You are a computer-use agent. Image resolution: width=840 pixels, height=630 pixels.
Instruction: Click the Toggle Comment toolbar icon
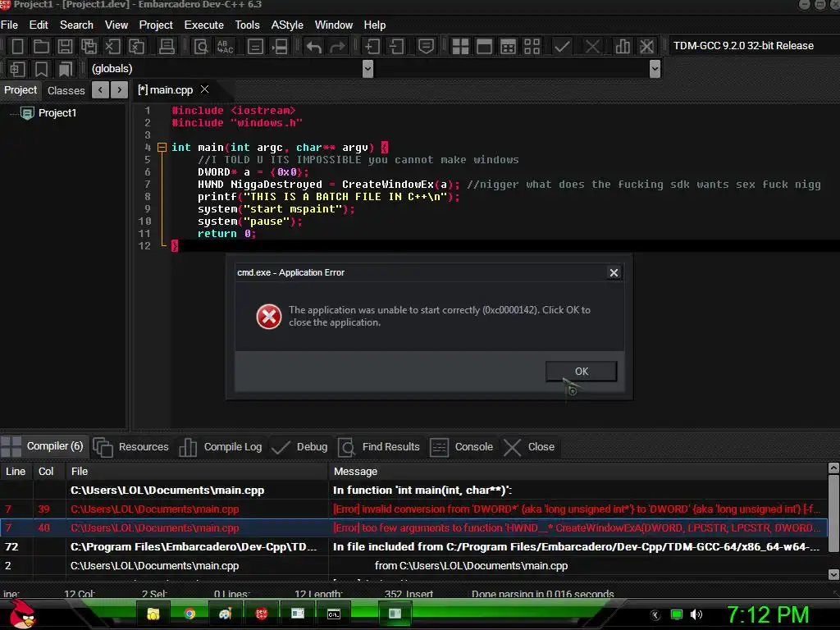(426, 47)
